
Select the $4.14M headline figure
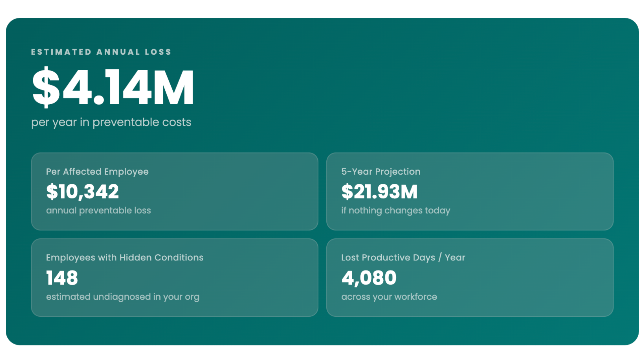pos(113,87)
